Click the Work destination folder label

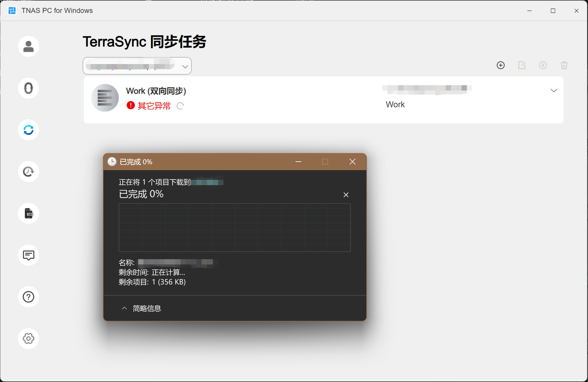(x=395, y=105)
